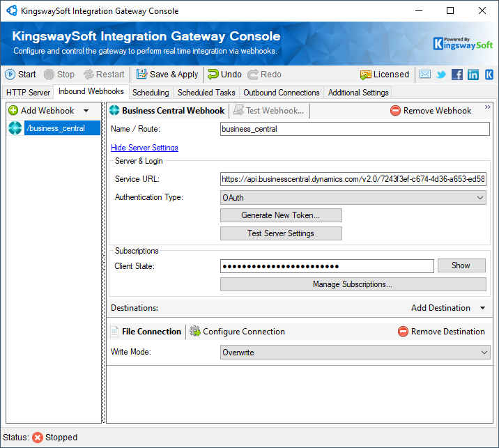
Task: Click into the Name / Route field
Action: tap(355, 129)
